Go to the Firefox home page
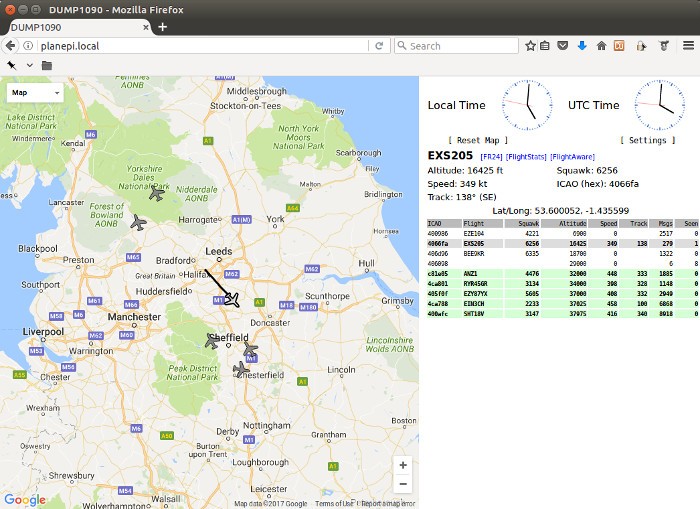The width and height of the screenshot is (700, 509). pyautogui.click(x=601, y=46)
